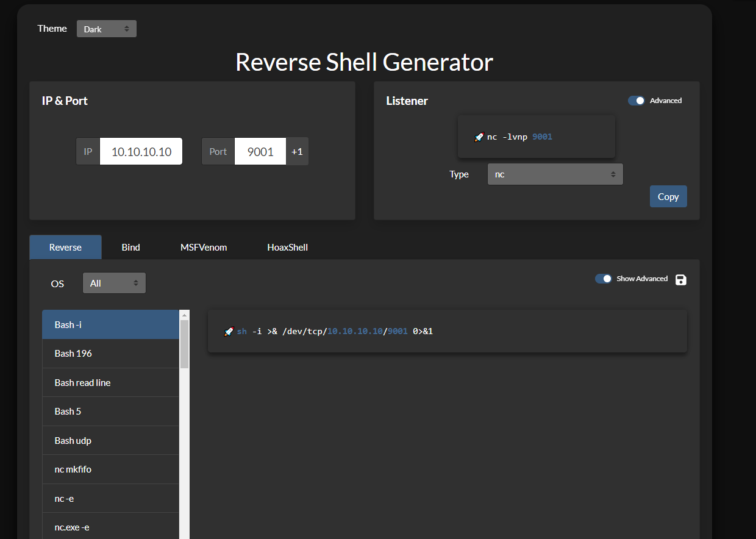The image size is (756, 539).
Task: Increment the port with the +1 button
Action: click(x=297, y=151)
